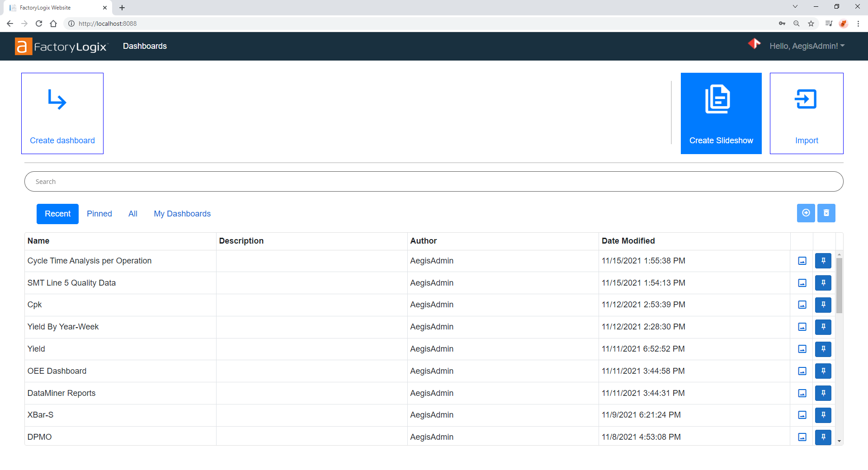Click the trash delete button above the table
This screenshot has width=868, height=470.
[x=826, y=213]
